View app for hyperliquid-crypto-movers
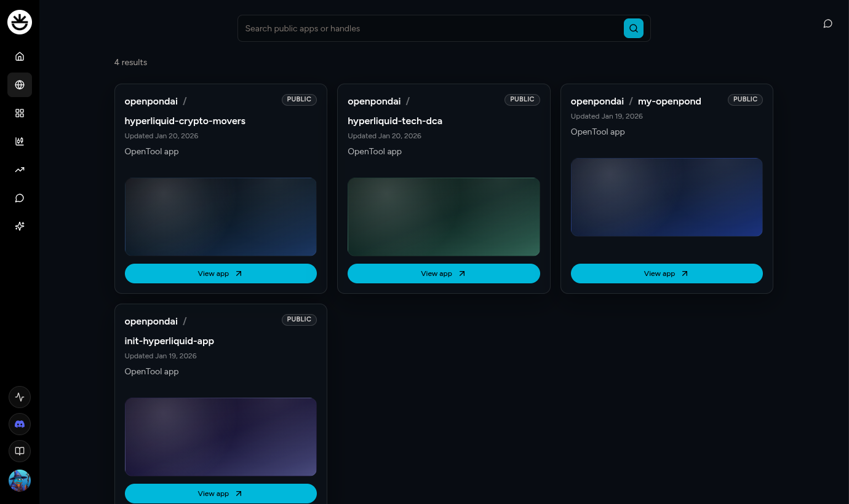This screenshot has width=849, height=504. tap(220, 274)
